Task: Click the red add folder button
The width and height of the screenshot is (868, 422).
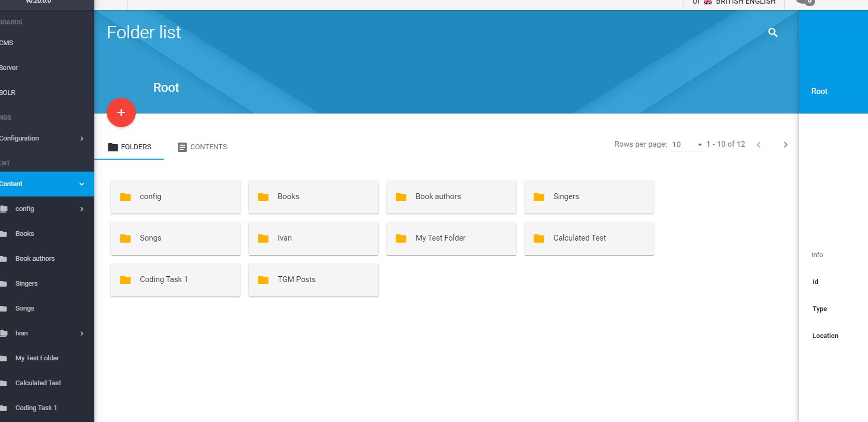Action: (121, 112)
